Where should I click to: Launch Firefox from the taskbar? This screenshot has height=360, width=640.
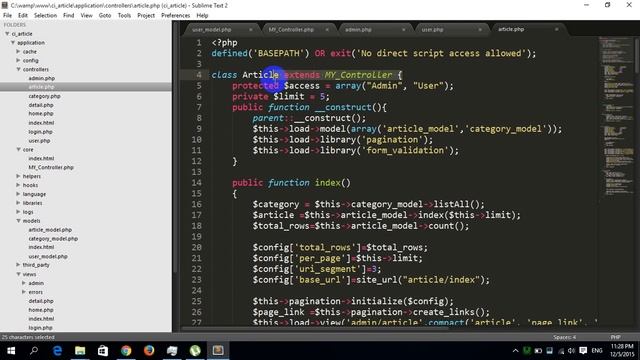tap(149, 351)
